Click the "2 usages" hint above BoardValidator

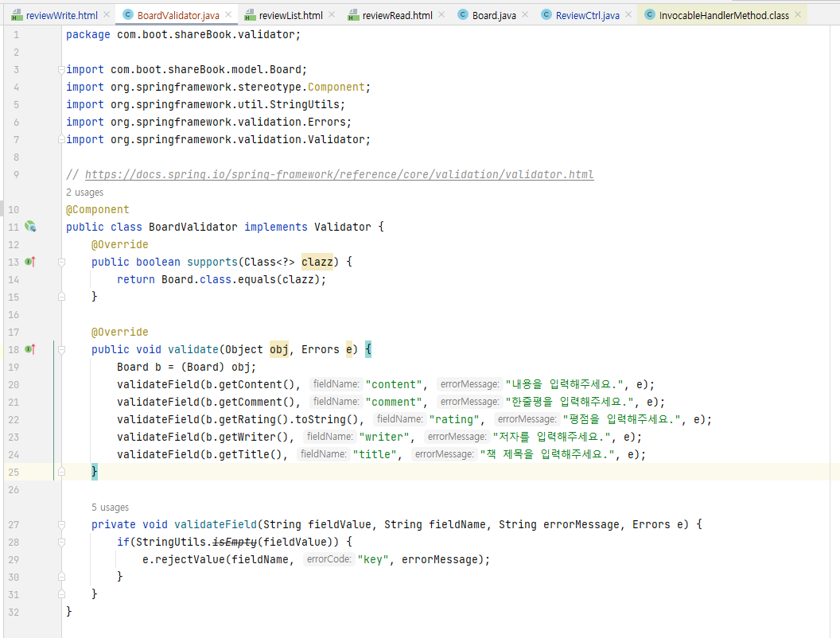click(x=84, y=192)
